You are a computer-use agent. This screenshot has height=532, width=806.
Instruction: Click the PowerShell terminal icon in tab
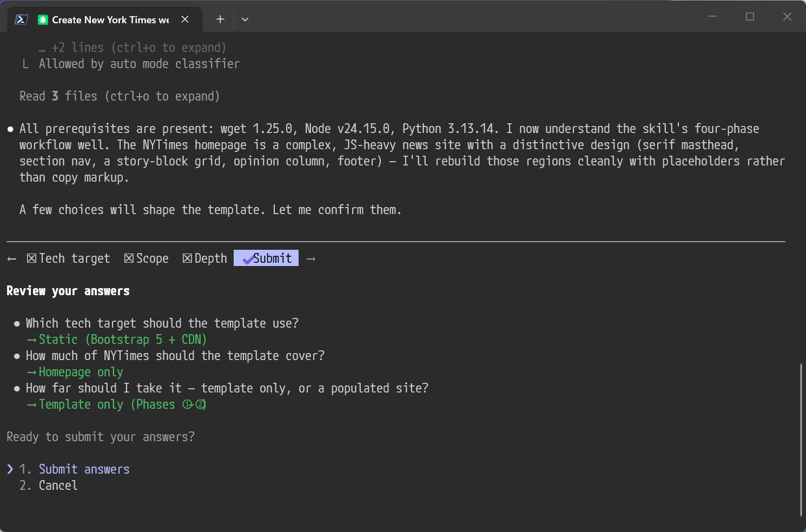21,19
